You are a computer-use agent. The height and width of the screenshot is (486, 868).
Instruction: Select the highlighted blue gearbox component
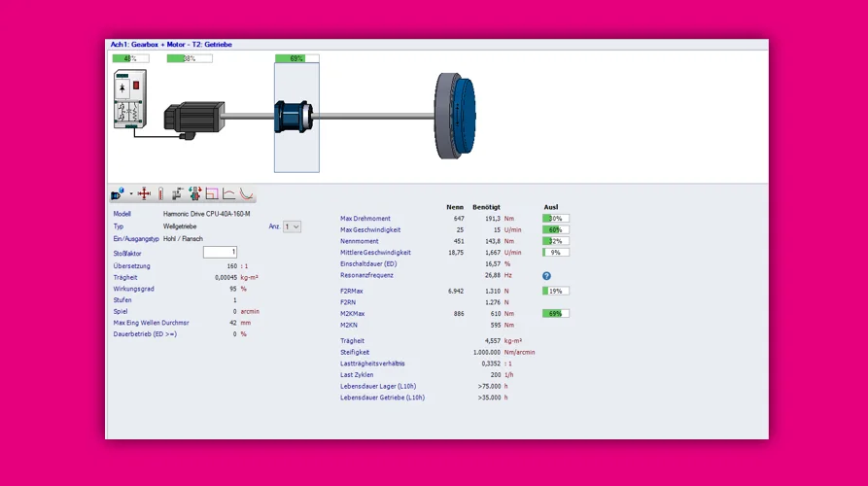pos(296,119)
